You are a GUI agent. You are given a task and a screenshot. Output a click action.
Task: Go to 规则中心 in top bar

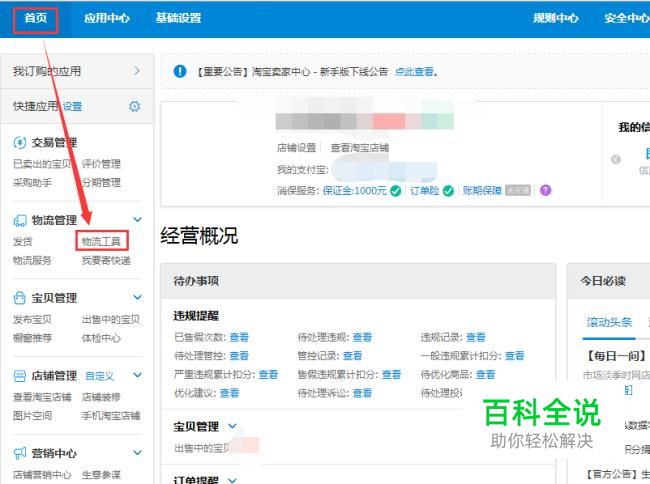(555, 18)
